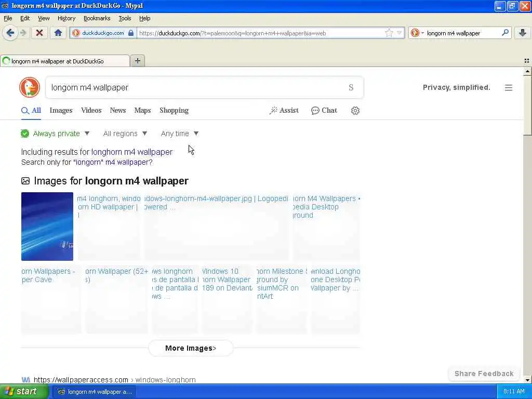Image resolution: width=532 pixels, height=399 pixels.
Task: Switch to the Images results tab
Action: click(x=61, y=110)
